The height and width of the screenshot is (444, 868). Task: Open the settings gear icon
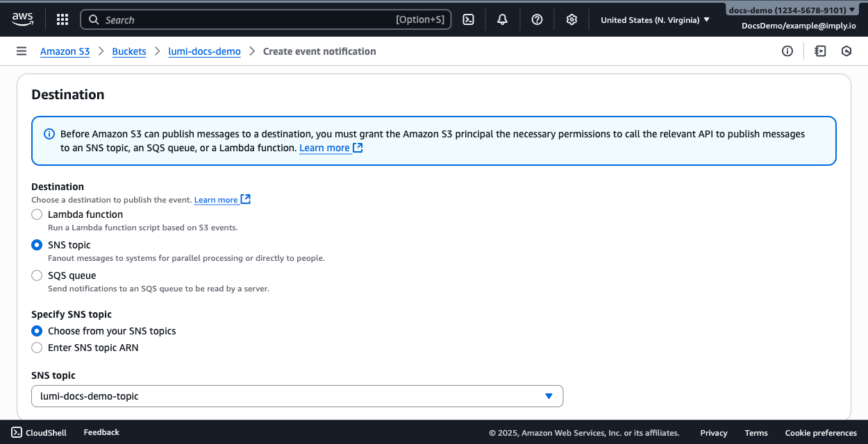coord(571,19)
